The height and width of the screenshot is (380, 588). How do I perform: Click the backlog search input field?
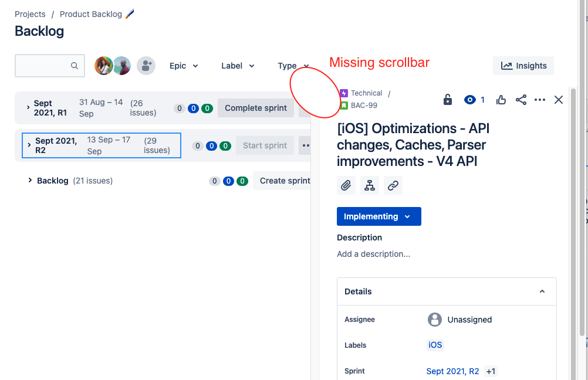click(x=50, y=66)
